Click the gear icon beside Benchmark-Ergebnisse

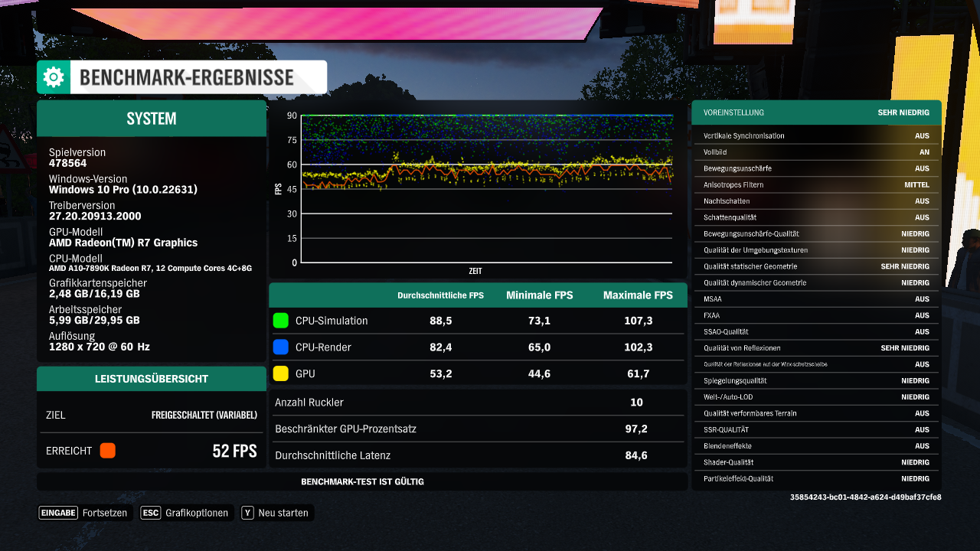click(53, 77)
